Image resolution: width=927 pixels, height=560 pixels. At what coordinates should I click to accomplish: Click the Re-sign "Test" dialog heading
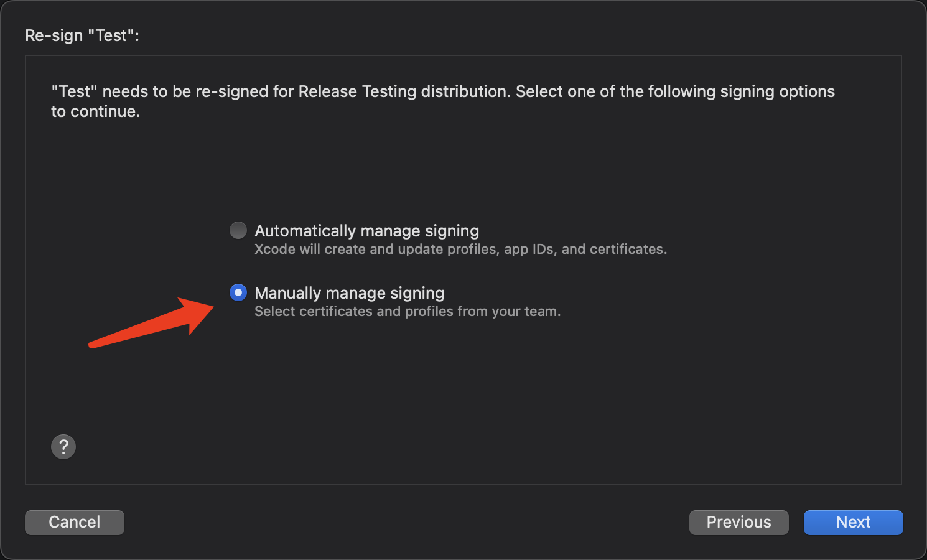point(82,36)
